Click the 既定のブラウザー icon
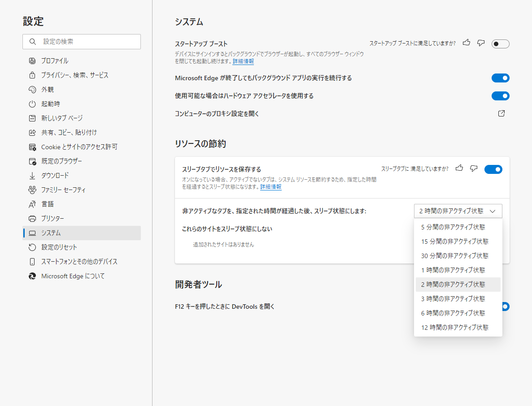 pyautogui.click(x=32, y=161)
